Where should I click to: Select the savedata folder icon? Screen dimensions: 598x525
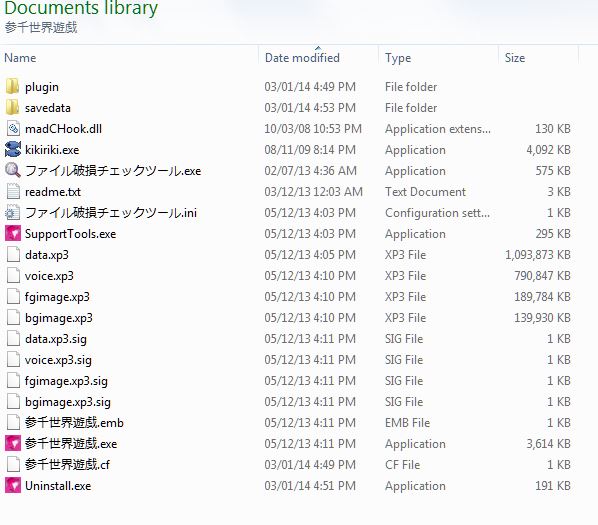pos(13,108)
